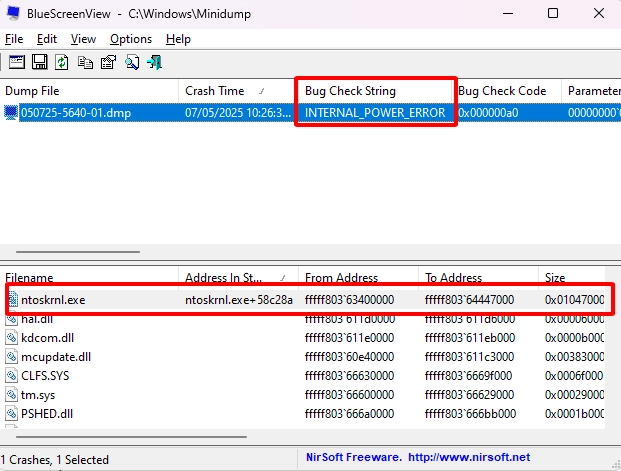The image size is (621, 471).
Task: Click the Save Selected Items floppy icon
Action: (x=40, y=62)
